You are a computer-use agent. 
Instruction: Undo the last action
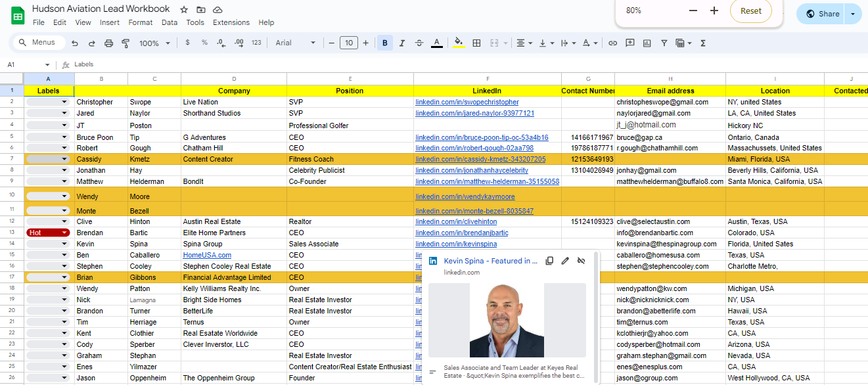75,43
